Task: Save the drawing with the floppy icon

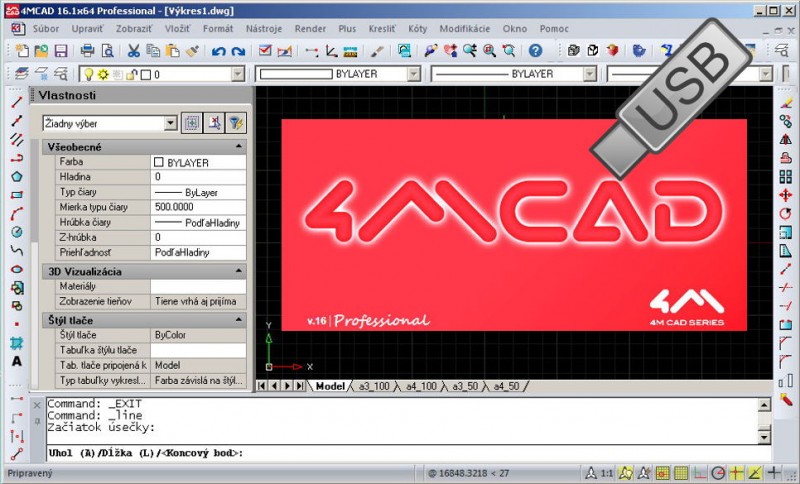Action: click(x=61, y=50)
